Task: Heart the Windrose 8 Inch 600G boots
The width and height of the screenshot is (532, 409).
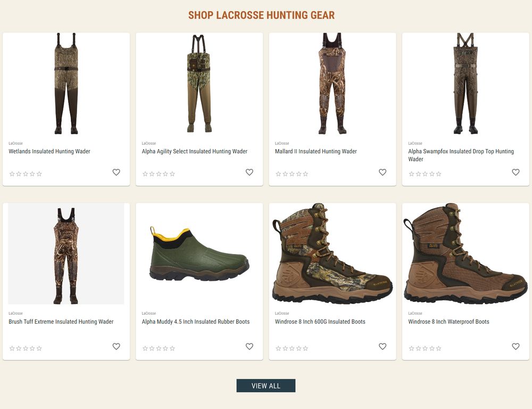Action: pyautogui.click(x=382, y=346)
